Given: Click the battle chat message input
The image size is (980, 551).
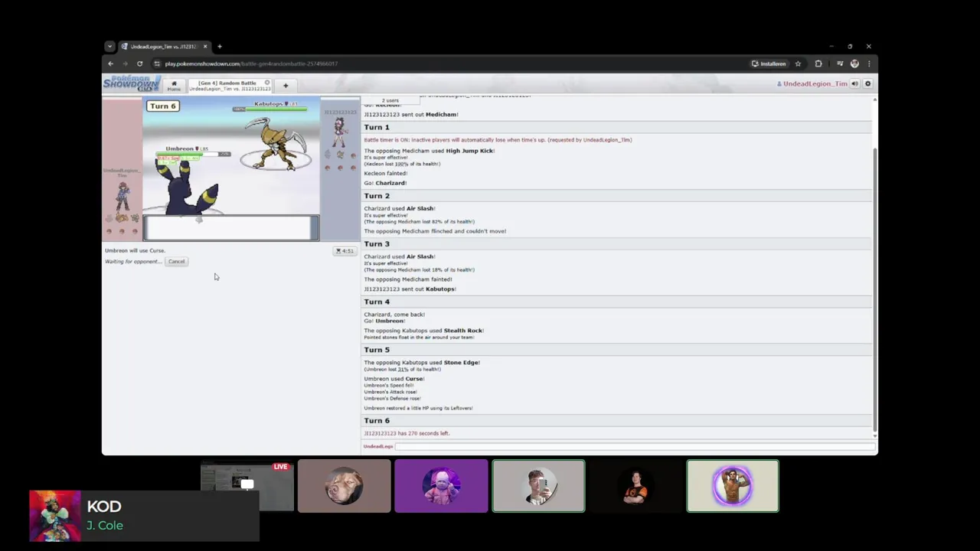Looking at the screenshot, I should [x=635, y=446].
